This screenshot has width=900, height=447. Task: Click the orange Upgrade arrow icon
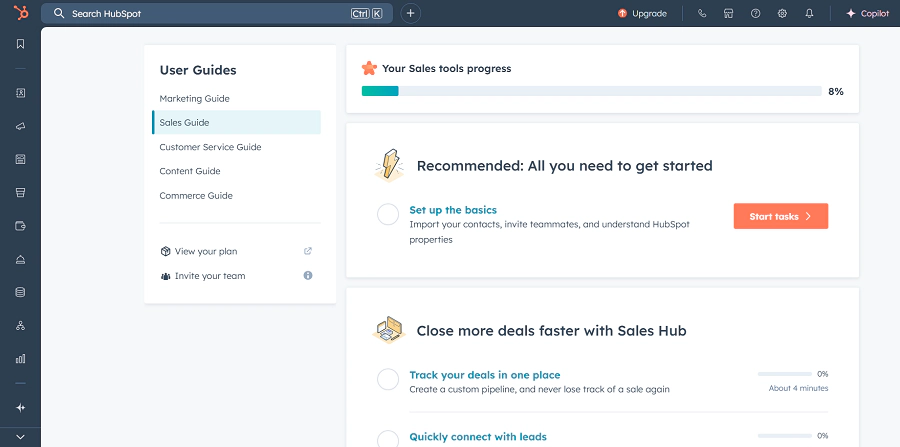(x=622, y=13)
